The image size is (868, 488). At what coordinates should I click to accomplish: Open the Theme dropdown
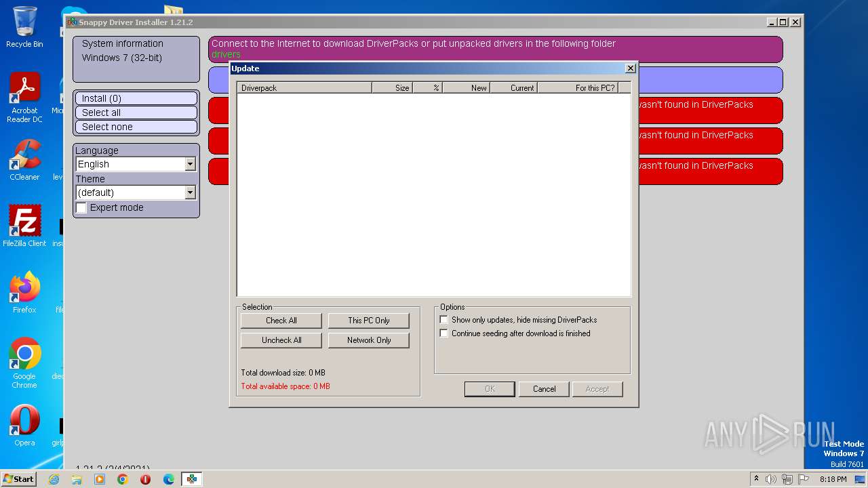(x=190, y=192)
